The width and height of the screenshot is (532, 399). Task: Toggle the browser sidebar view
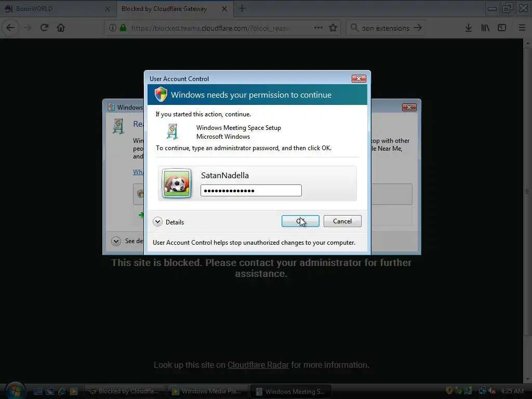pyautogui.click(x=502, y=28)
